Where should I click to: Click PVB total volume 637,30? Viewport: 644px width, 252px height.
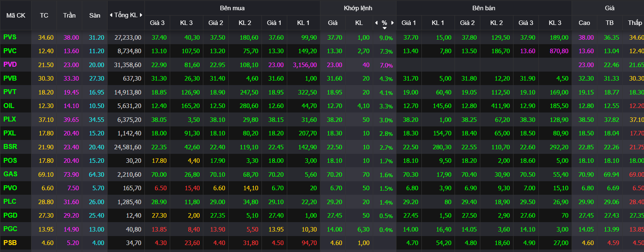click(x=132, y=79)
